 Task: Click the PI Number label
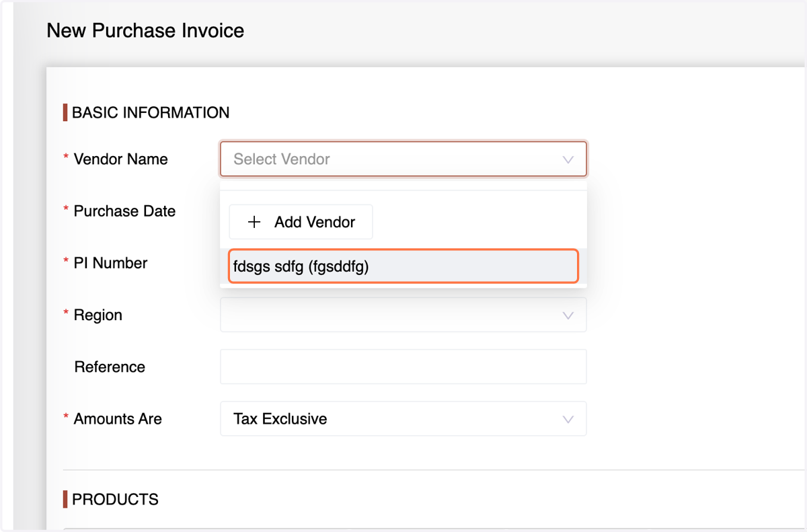click(x=110, y=263)
